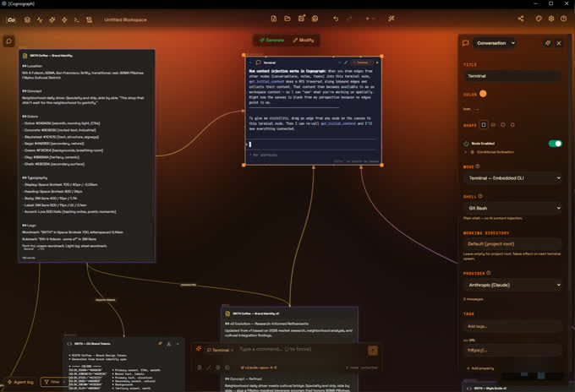Pin the properties panel
Viewport: 575px width, 392px height.
pyautogui.click(x=547, y=43)
